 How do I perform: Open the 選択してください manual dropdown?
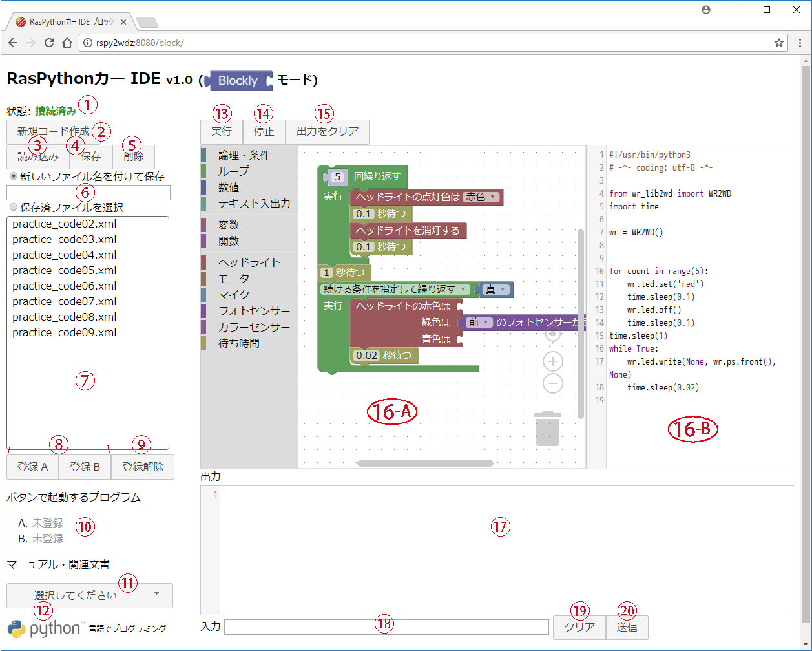point(90,595)
